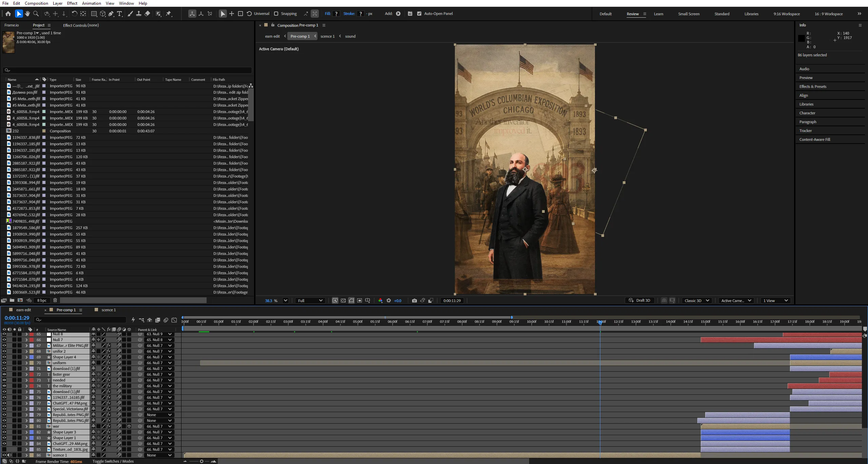The width and height of the screenshot is (868, 464).
Task: Switch to the 'earn edit' timeline tab
Action: 23,310
